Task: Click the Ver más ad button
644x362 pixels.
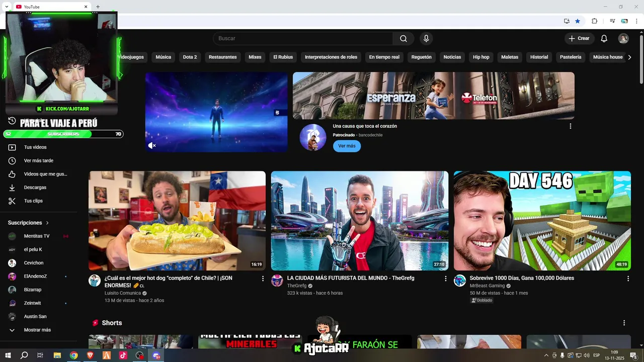Action: pos(347,146)
